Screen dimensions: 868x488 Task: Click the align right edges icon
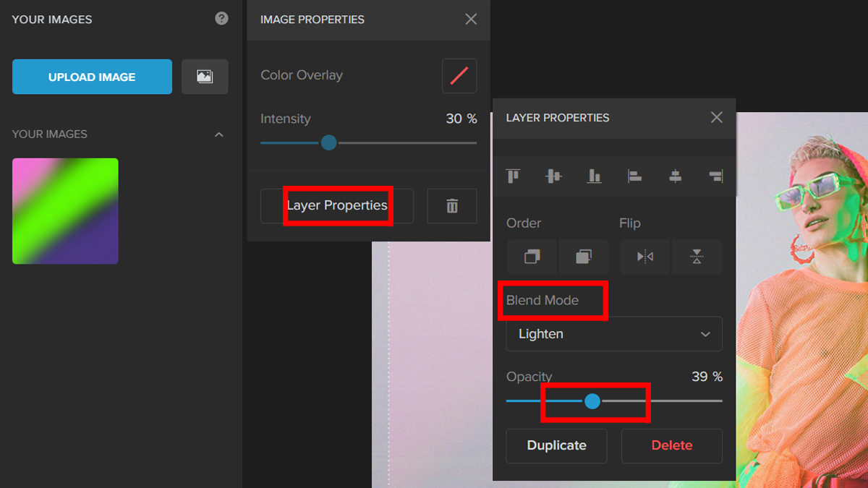[715, 176]
